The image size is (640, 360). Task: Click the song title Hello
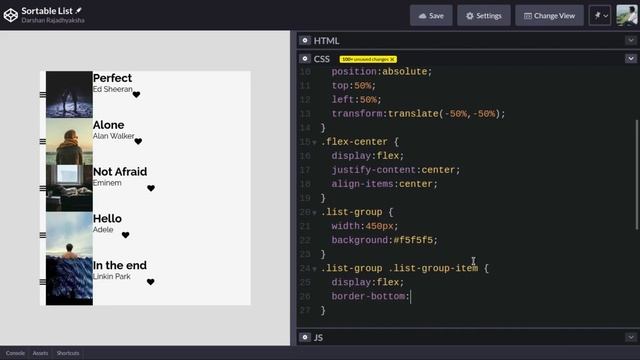pos(107,218)
